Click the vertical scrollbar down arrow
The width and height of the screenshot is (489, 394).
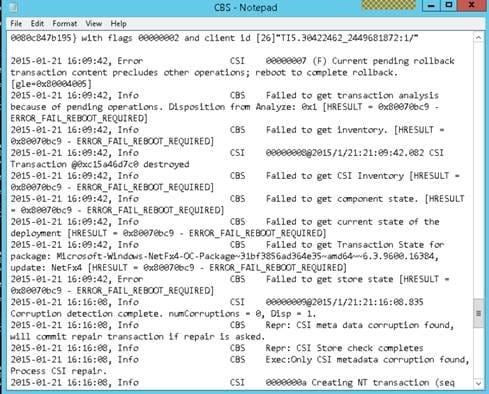point(478,383)
